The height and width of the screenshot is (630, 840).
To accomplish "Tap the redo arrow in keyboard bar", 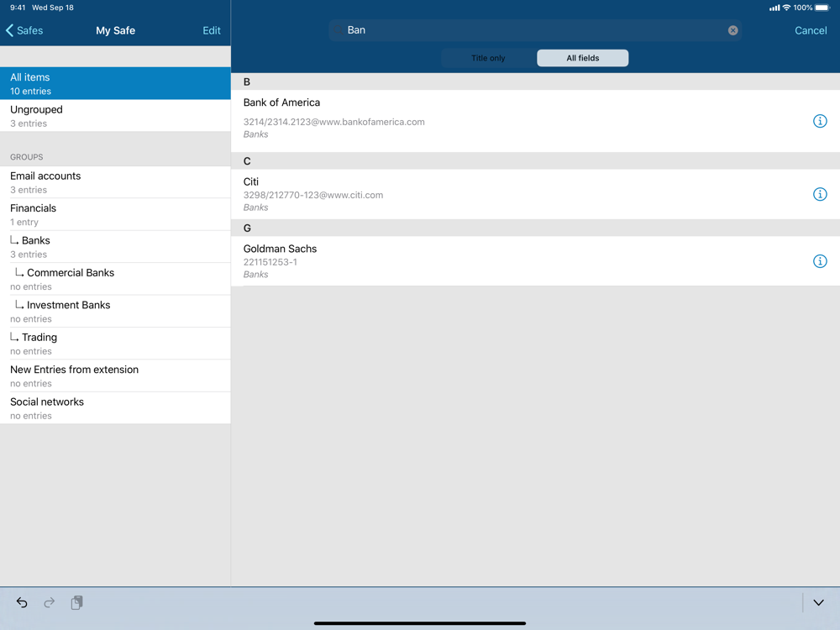I will [50, 602].
